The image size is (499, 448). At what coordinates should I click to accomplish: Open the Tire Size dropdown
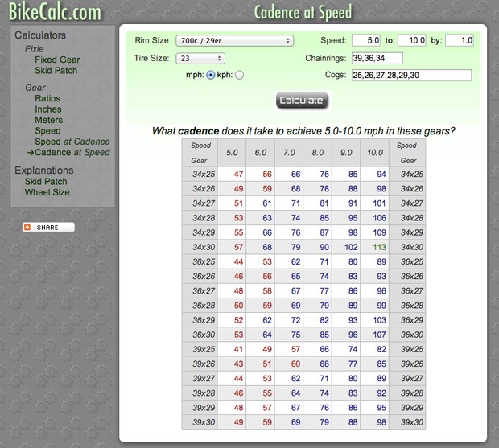pyautogui.click(x=200, y=59)
